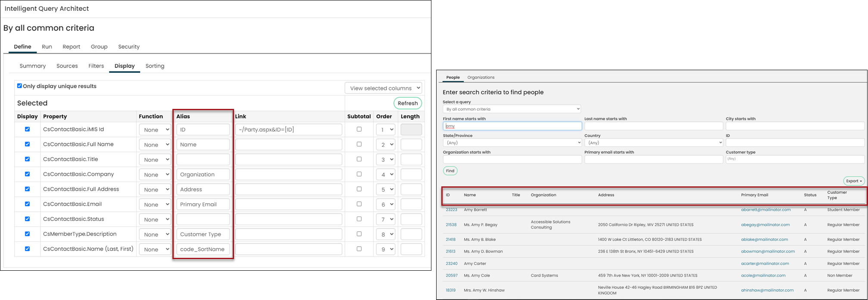Open Select a query dropdown
This screenshot has height=300, width=868.
[512, 109]
